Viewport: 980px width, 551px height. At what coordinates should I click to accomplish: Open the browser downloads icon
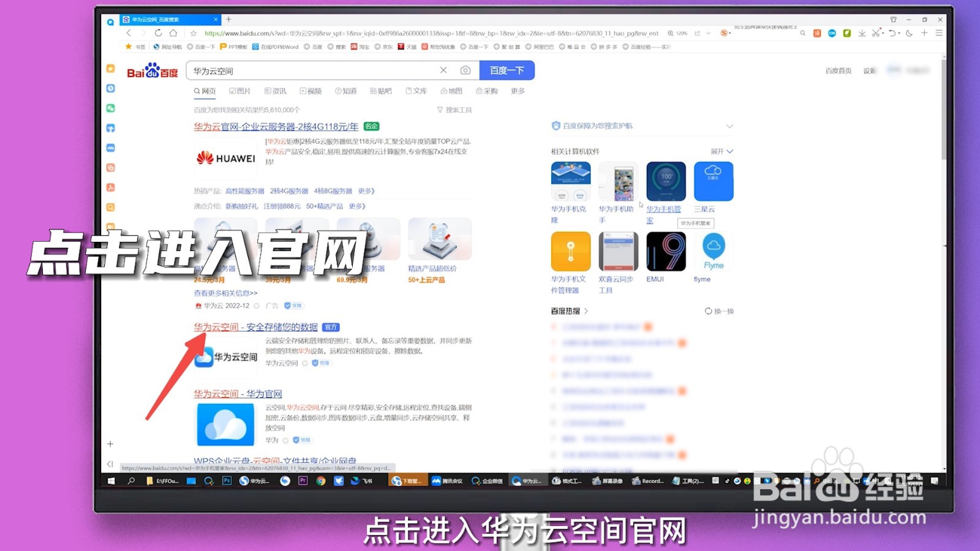tap(862, 33)
